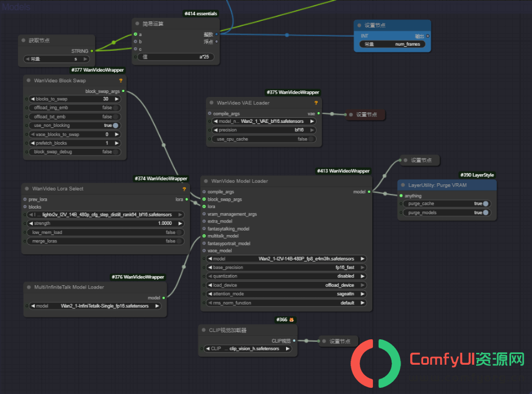The height and width of the screenshot is (394, 532).
Task: Click the lora output port on Lora Select
Action: tap(187, 200)
